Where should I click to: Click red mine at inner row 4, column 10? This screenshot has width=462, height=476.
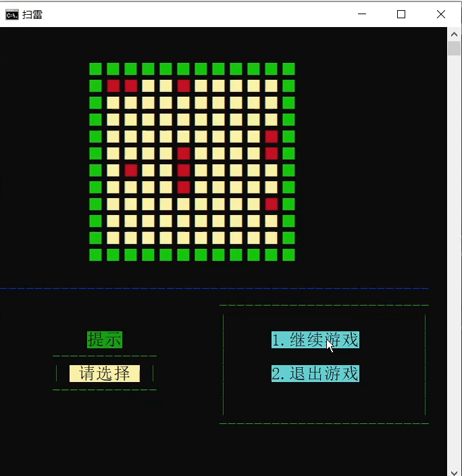(272, 137)
